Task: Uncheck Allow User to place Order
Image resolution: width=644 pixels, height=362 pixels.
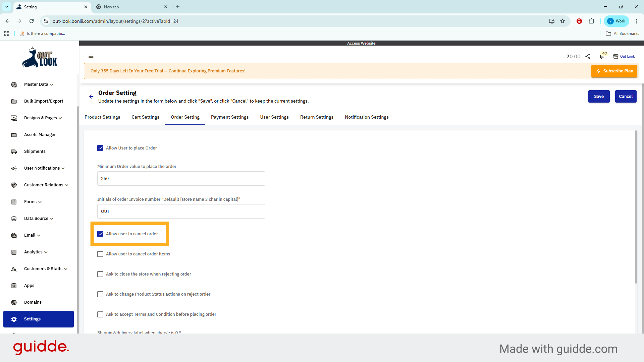Action: tap(100, 148)
